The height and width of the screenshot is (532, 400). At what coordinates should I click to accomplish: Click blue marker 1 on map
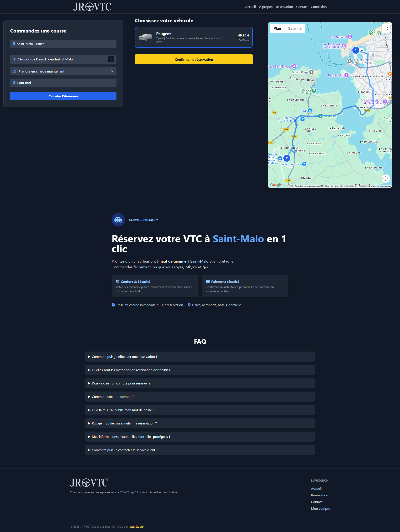tap(356, 50)
